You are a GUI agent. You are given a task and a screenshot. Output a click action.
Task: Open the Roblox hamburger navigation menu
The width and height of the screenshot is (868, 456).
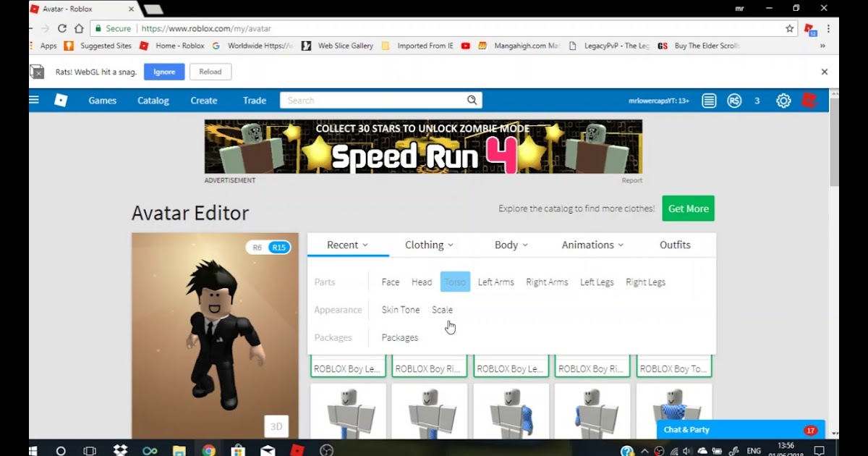click(34, 100)
